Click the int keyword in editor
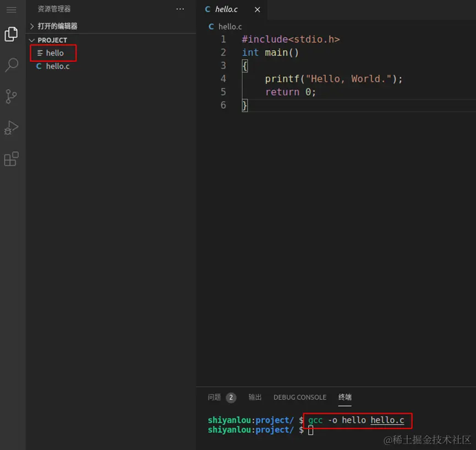Screen dimensions: 476x450 [x=250, y=52]
